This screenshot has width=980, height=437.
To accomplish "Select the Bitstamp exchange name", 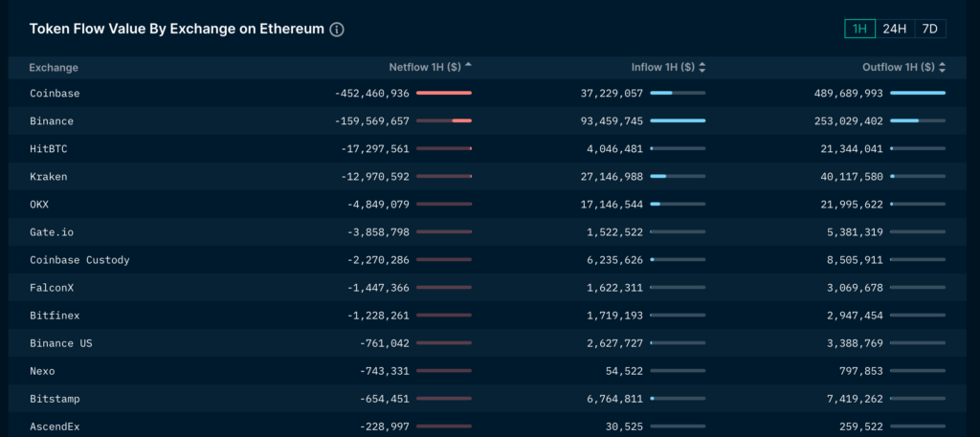I will 55,399.
